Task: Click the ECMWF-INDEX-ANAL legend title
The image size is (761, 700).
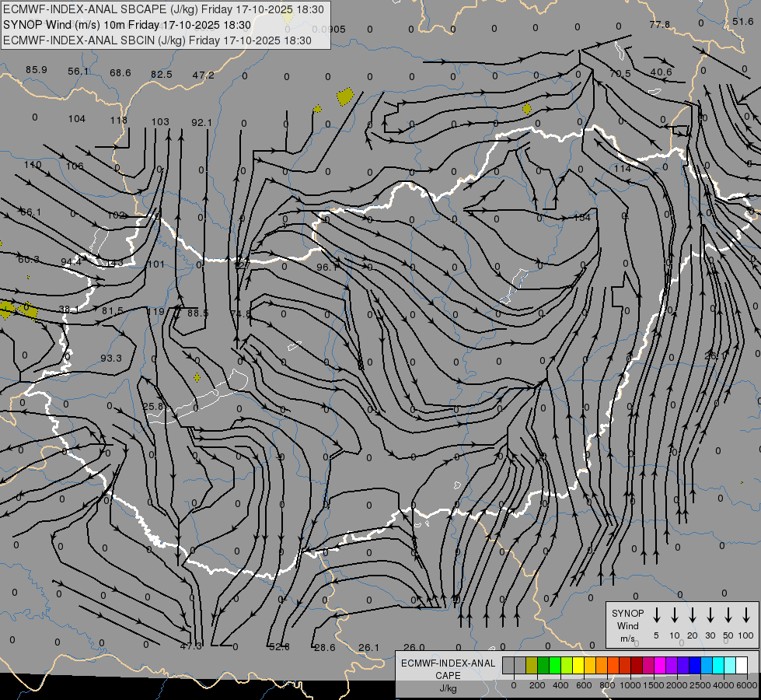Action: [448, 663]
